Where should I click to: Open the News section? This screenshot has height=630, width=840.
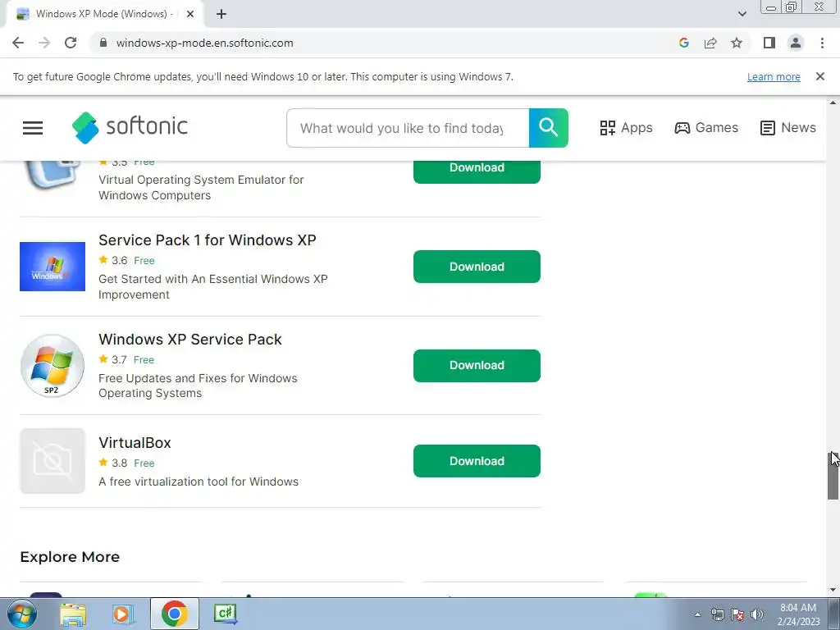pos(788,127)
